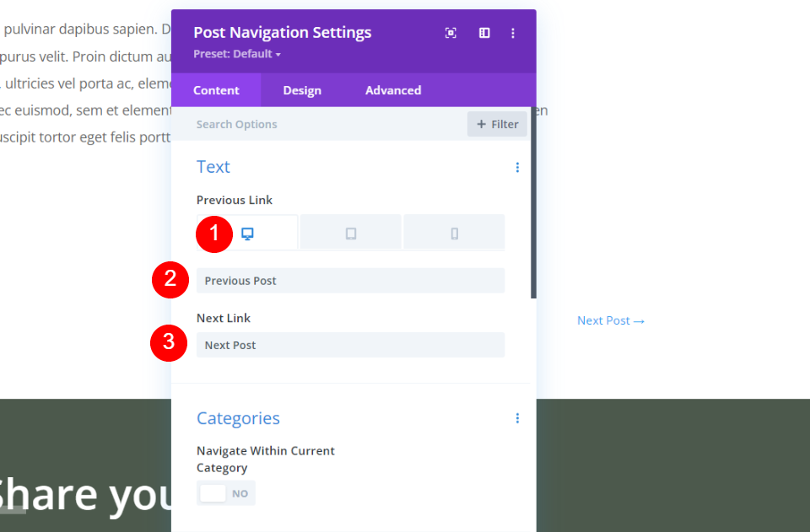Select the phone device view icon
The height and width of the screenshot is (532, 810).
click(x=454, y=234)
